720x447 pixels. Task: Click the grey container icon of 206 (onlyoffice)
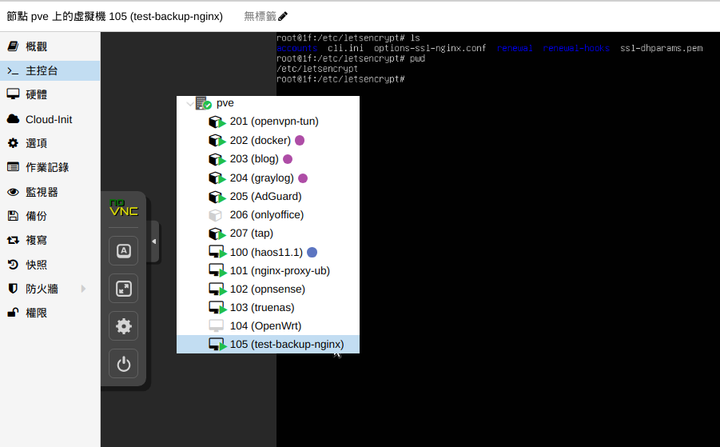point(215,215)
